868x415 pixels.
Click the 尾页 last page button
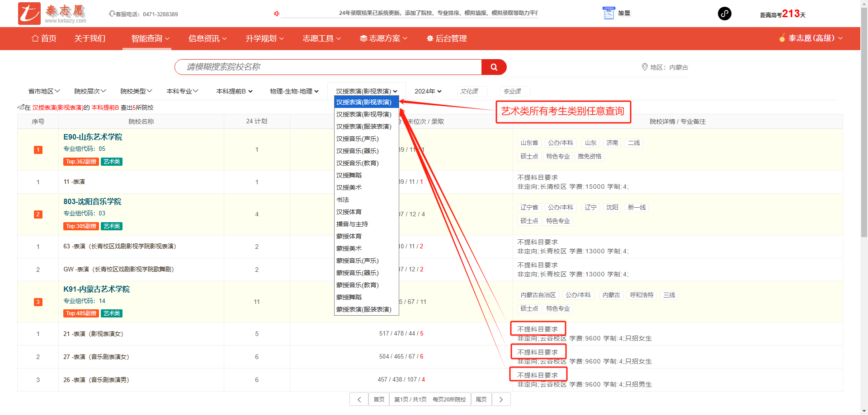pyautogui.click(x=481, y=400)
